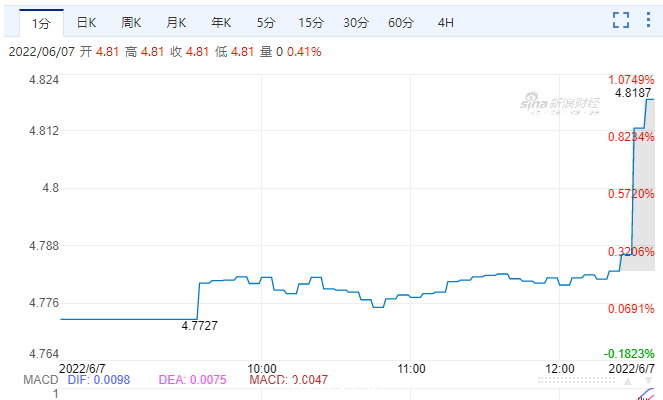Select the 周K weekly chart tab
The image size is (663, 400).
coord(131,23)
